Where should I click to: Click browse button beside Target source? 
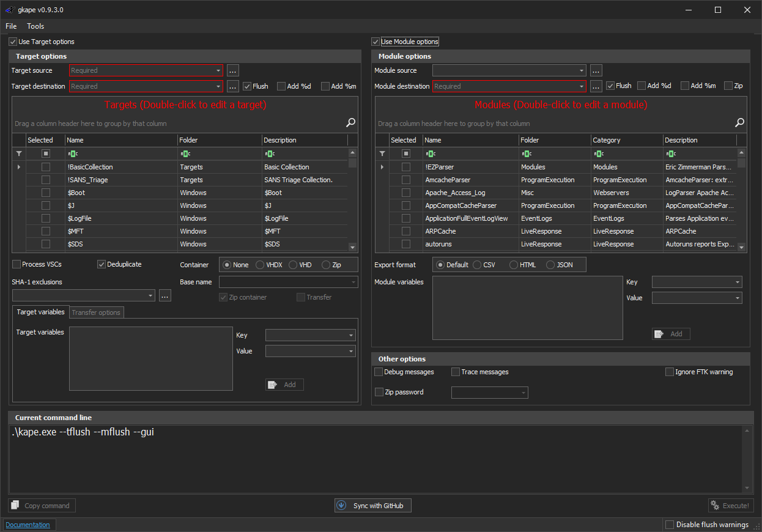pos(232,70)
